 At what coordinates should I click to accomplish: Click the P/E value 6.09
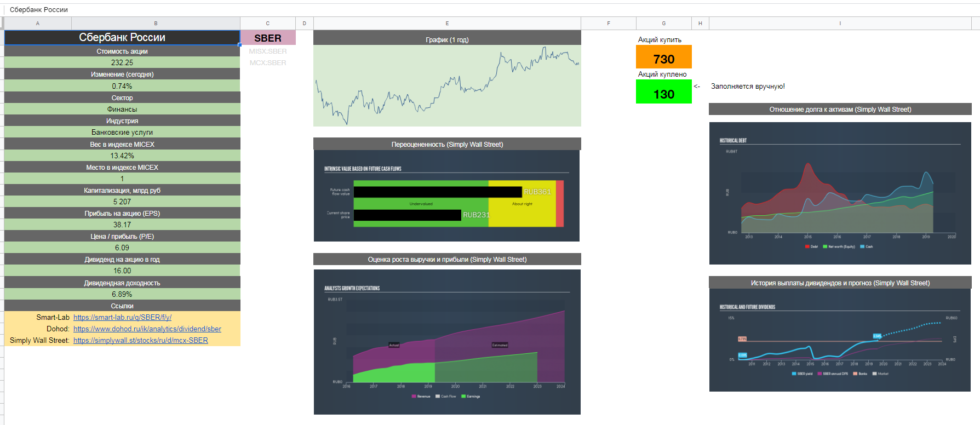(x=122, y=248)
